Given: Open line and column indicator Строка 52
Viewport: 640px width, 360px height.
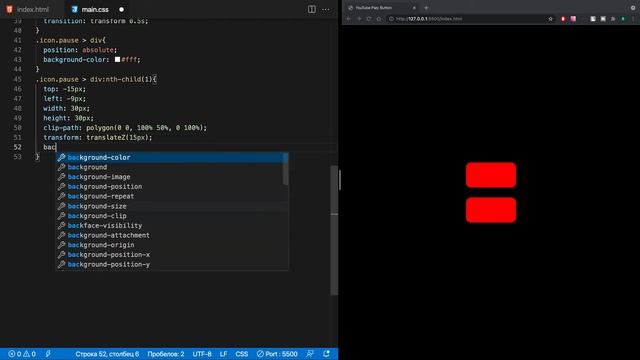Looking at the screenshot, I should click(107, 354).
